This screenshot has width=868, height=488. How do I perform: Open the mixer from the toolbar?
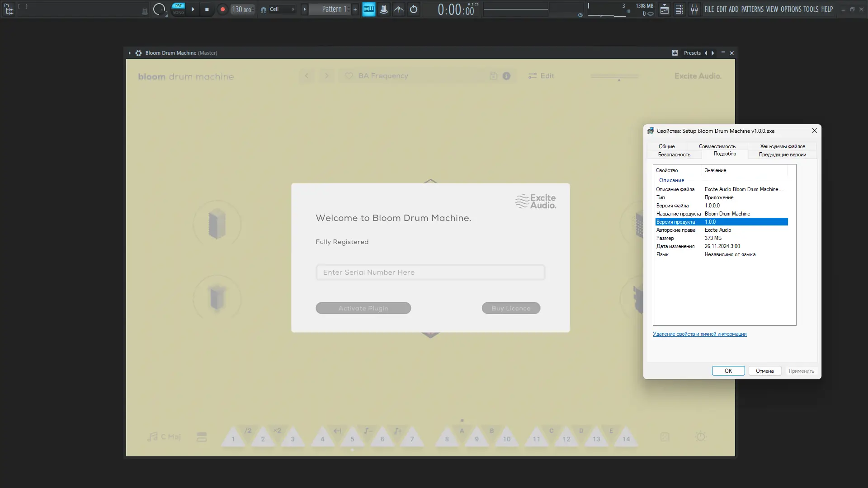[694, 9]
